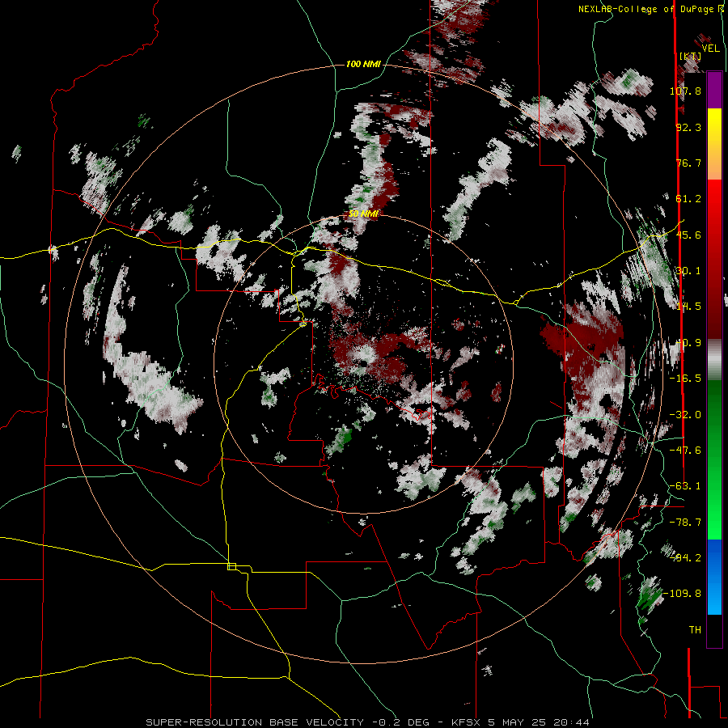Click the 45.6 velocity scale value

point(688,235)
